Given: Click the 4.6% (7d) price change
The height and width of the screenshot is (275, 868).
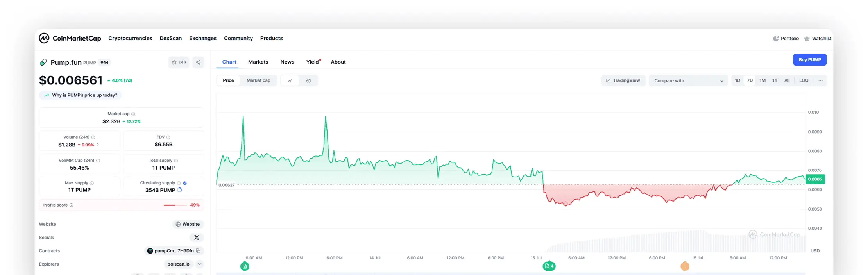Looking at the screenshot, I should [x=120, y=80].
